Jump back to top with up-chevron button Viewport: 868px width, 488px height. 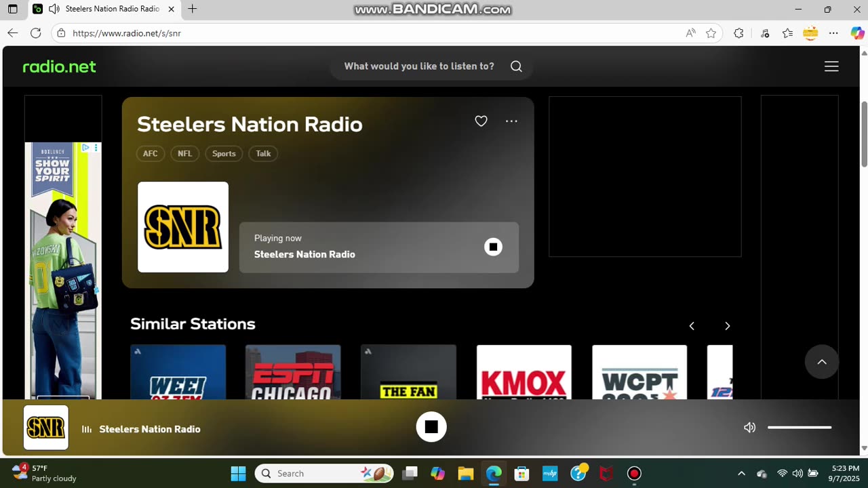pos(822,362)
